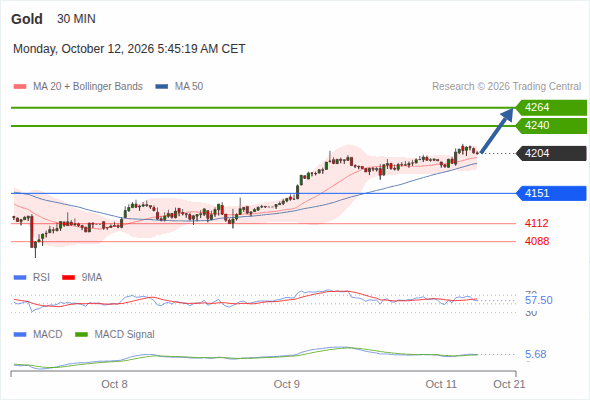Click the 30 MIN timeframe label

coord(76,19)
